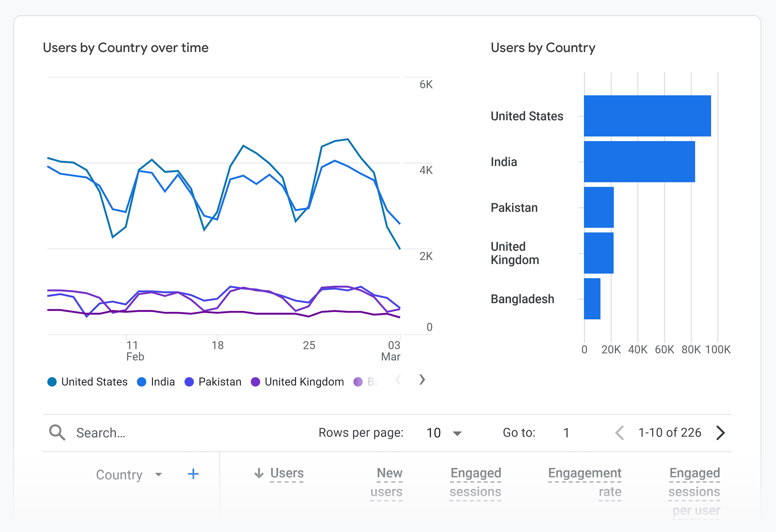Click the '80K' bar chart axis label
This screenshot has height=532, width=776.
click(691, 350)
